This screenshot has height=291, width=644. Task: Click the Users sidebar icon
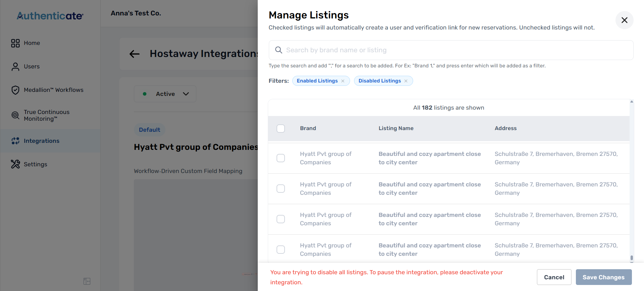tap(15, 66)
